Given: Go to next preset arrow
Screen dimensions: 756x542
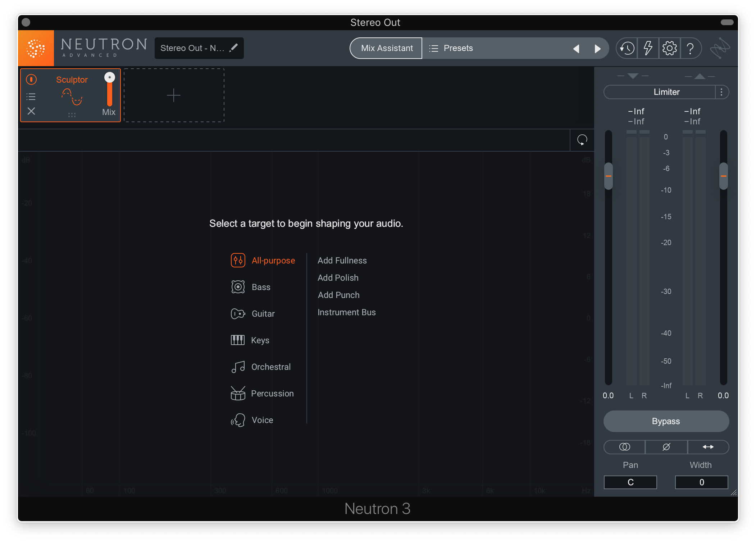Looking at the screenshot, I should 597,49.
